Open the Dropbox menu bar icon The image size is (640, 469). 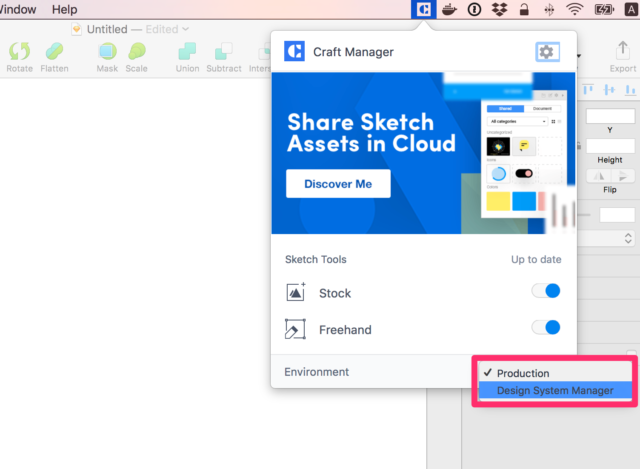coord(499,9)
